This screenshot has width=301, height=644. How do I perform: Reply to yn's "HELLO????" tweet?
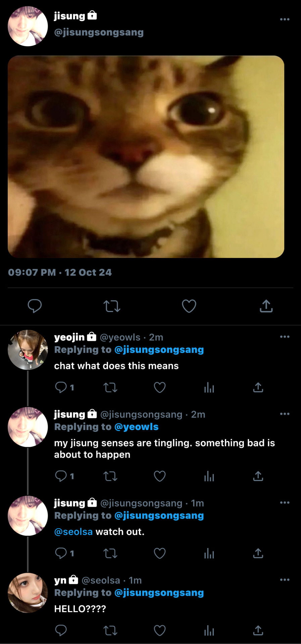pyautogui.click(x=61, y=630)
